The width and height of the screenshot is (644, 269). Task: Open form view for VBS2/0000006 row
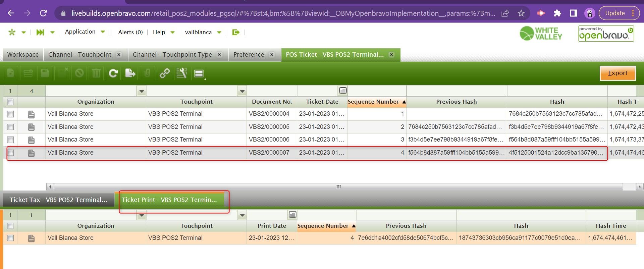[x=31, y=140]
